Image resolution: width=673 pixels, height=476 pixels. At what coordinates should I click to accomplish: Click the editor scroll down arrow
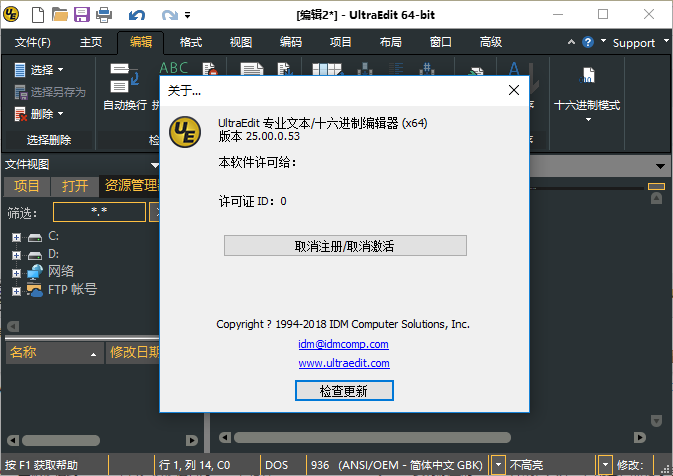pyautogui.click(x=656, y=421)
